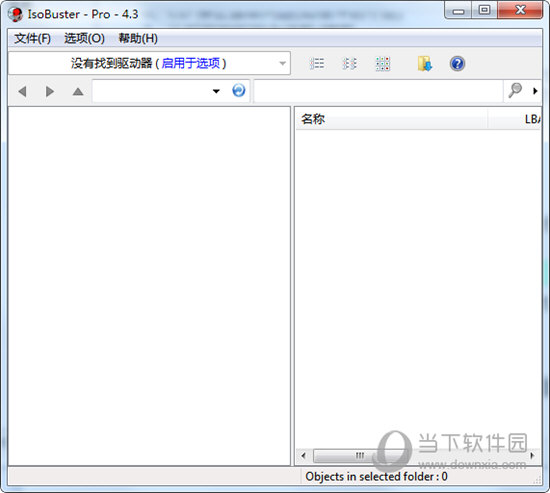Sort by 名称 column header
The image size is (550, 493).
click(391, 119)
